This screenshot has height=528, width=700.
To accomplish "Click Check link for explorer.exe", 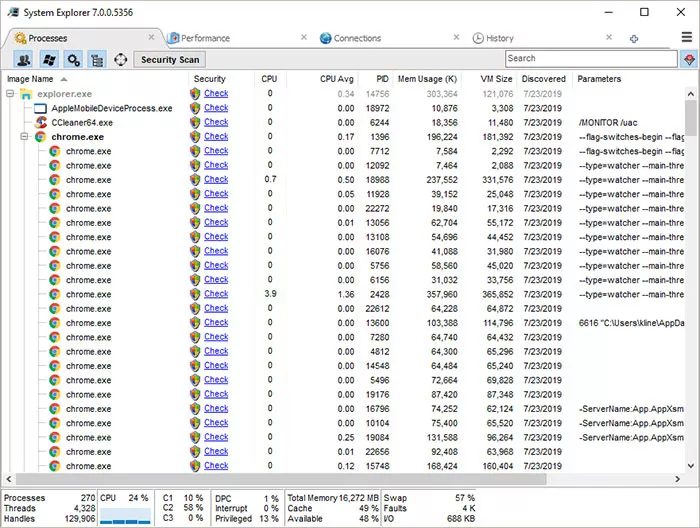I will [216, 94].
